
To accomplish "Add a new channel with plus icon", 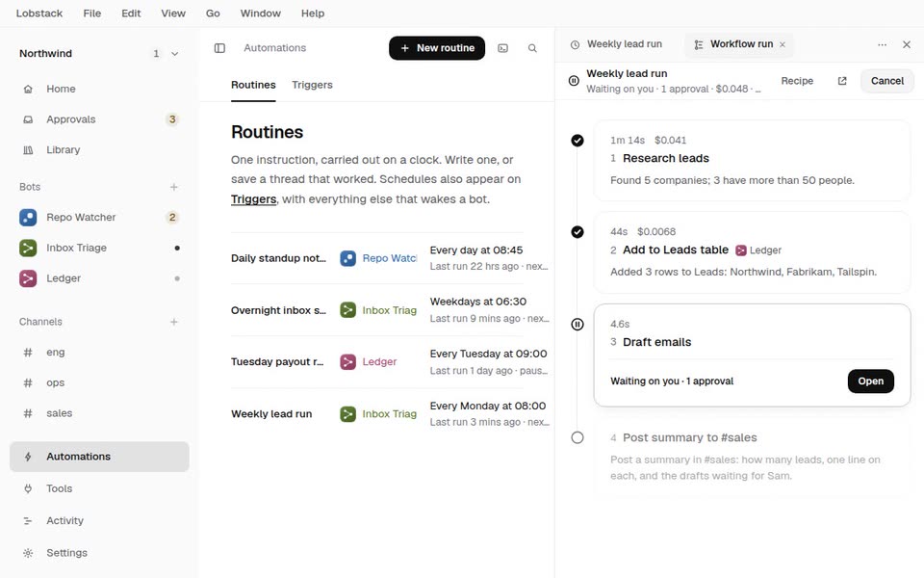I will coord(174,322).
